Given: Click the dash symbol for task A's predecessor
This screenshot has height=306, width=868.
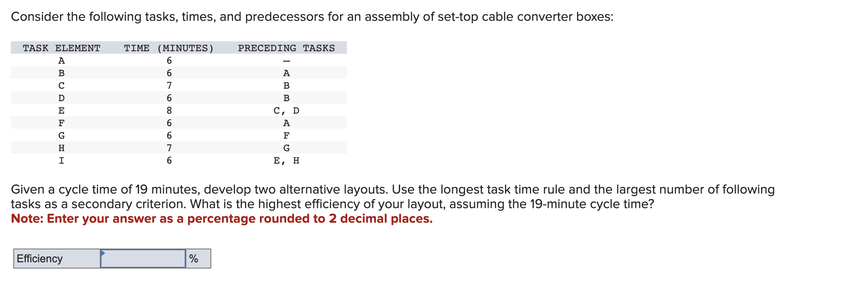Looking at the screenshot, I should (x=286, y=60).
